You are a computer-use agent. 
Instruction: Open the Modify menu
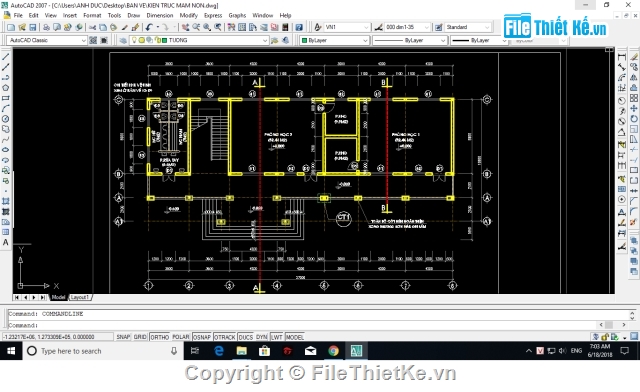(189, 15)
